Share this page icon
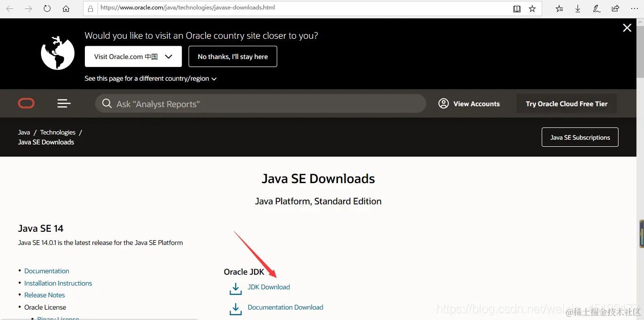The height and width of the screenshot is (320, 644). click(x=615, y=9)
